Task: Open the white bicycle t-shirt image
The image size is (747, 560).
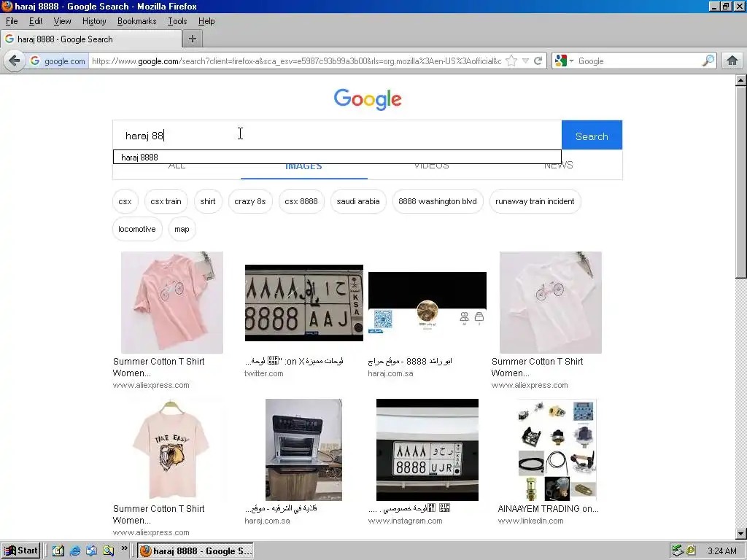Action: [550, 303]
